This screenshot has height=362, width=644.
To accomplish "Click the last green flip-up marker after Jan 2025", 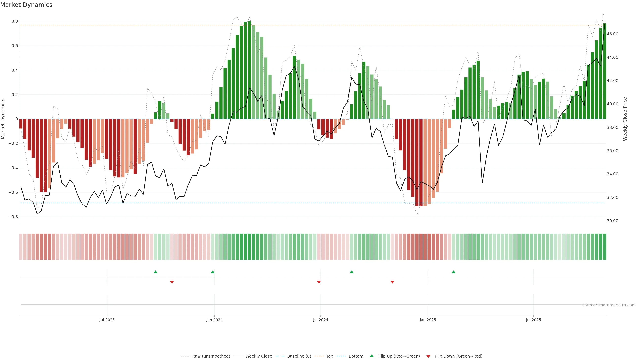I will click(x=453, y=272).
